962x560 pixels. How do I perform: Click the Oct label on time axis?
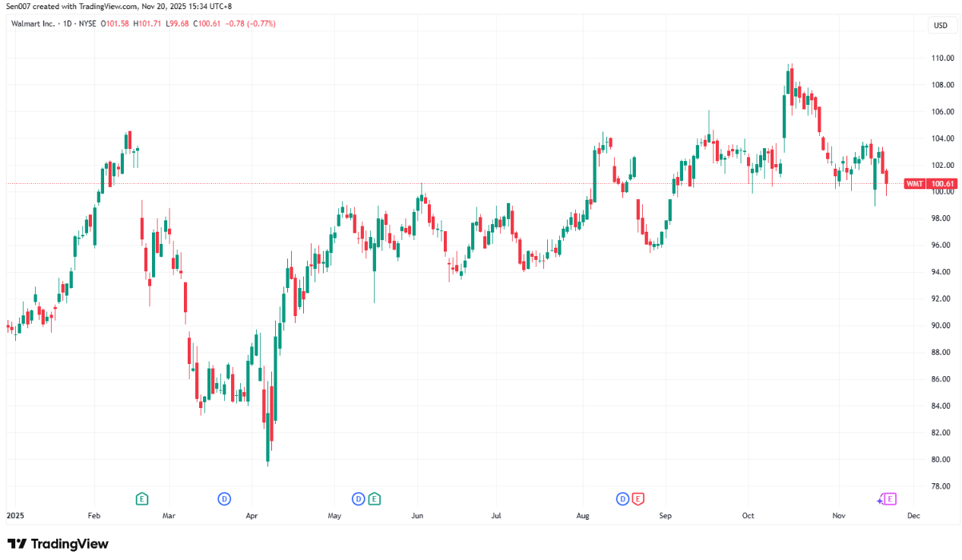click(748, 516)
